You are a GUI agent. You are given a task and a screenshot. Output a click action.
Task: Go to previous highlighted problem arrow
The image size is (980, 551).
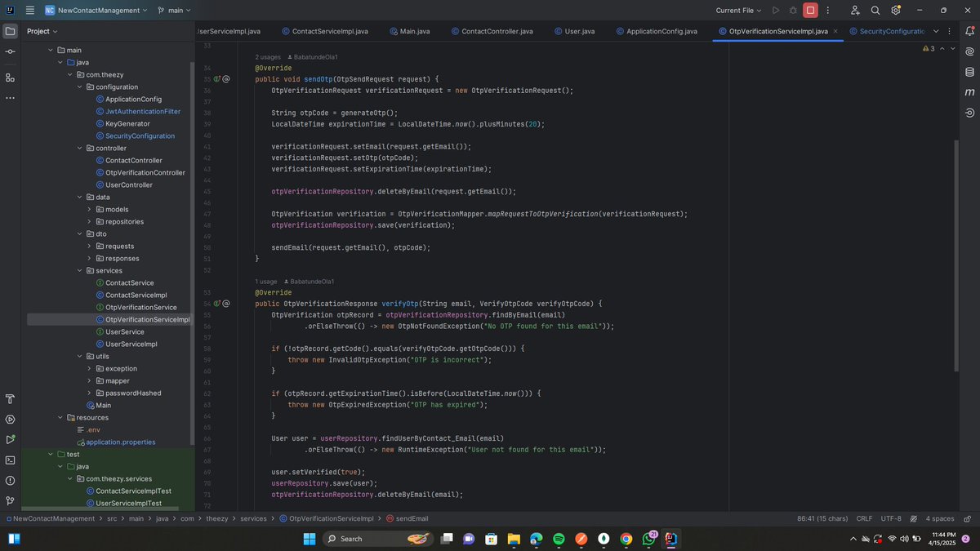point(942,48)
